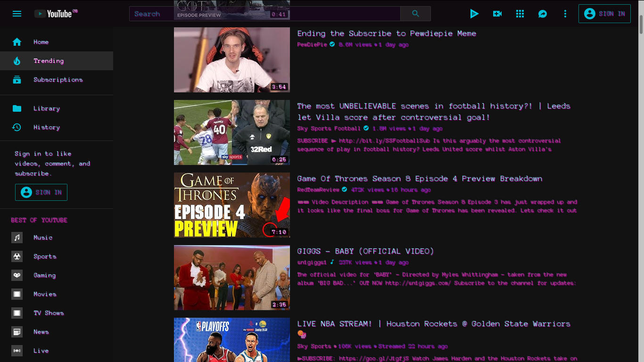Open the messages share icon

point(543,14)
